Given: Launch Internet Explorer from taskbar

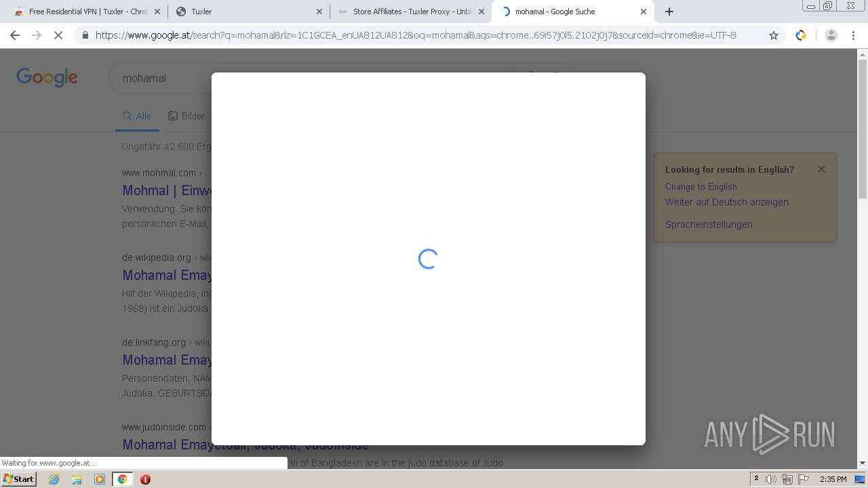Looking at the screenshot, I should coord(54,479).
